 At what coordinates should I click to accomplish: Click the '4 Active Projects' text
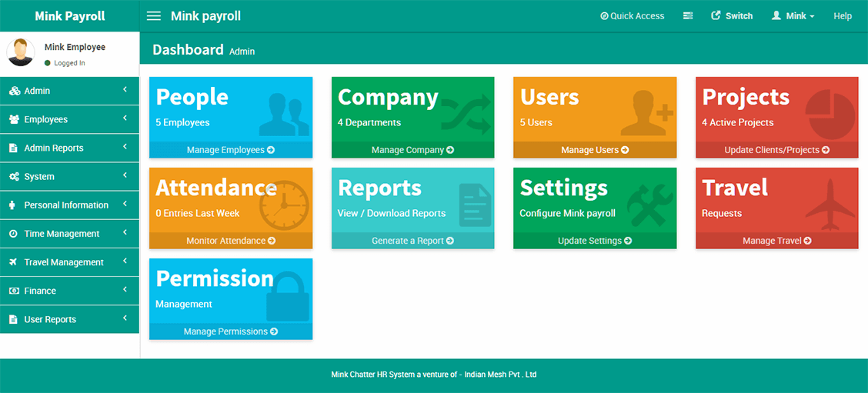(738, 122)
